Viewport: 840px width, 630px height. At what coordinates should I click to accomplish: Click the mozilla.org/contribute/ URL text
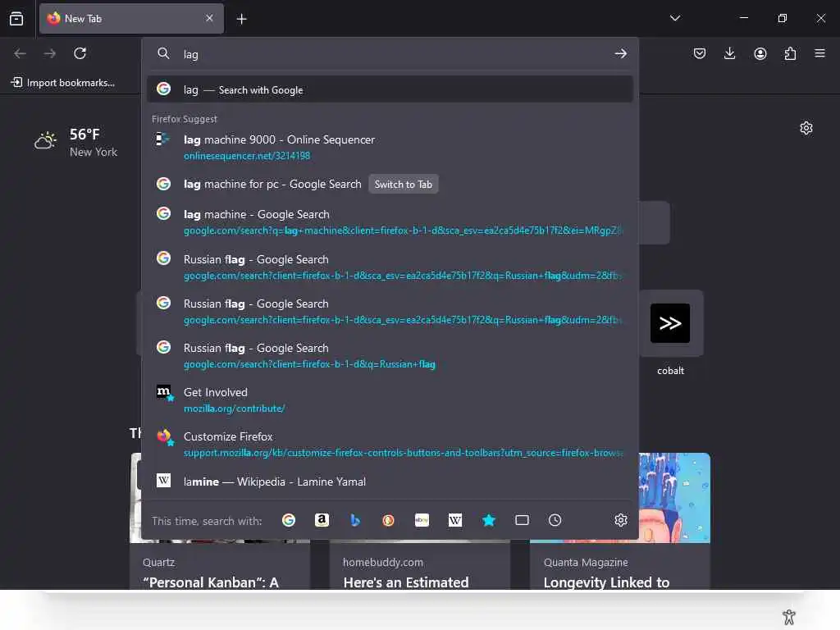coord(234,409)
